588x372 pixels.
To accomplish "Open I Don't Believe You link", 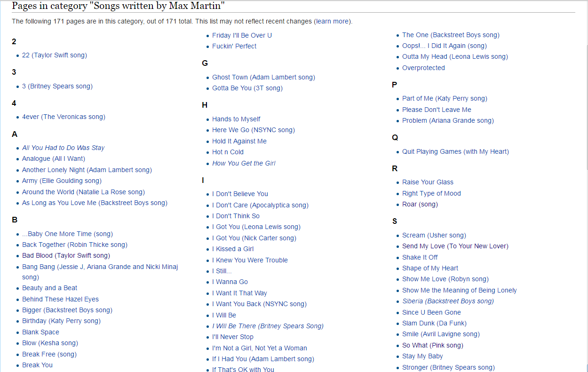I will tap(240, 194).
